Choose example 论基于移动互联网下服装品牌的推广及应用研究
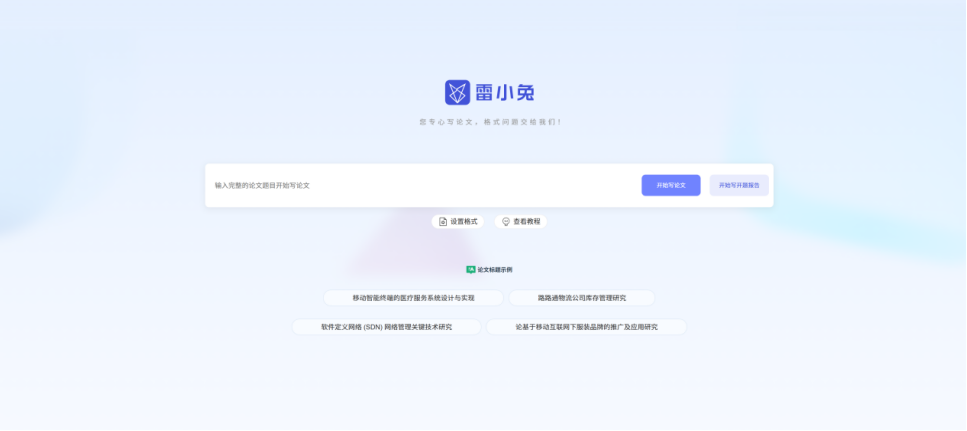 click(586, 327)
